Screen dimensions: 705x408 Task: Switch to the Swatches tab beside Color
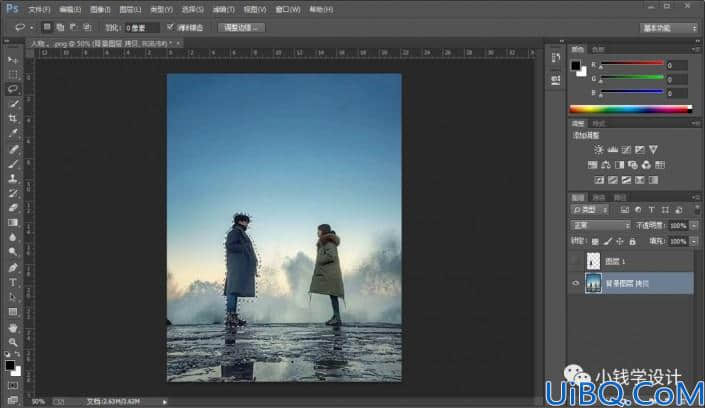(598, 49)
